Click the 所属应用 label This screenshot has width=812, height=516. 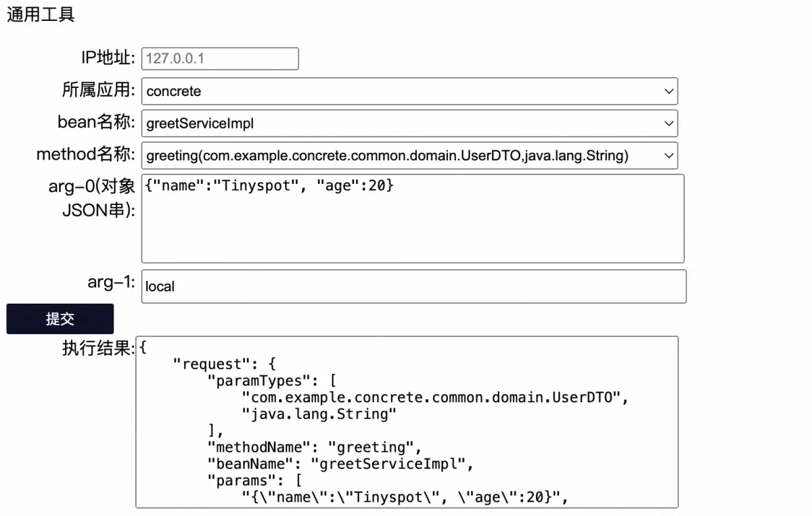[99, 90]
